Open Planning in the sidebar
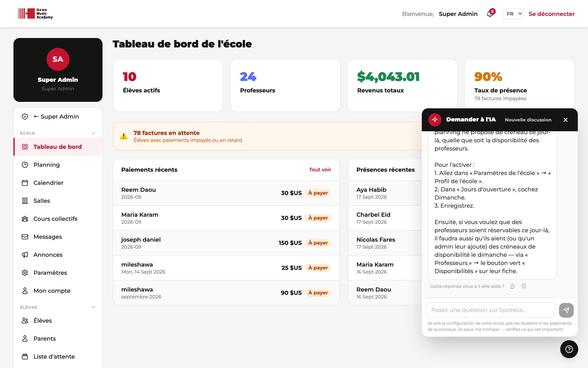The height and width of the screenshot is (368, 588). tap(58, 165)
